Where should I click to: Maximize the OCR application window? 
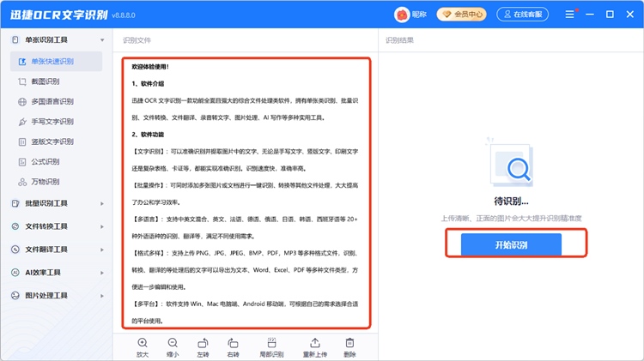coord(610,15)
